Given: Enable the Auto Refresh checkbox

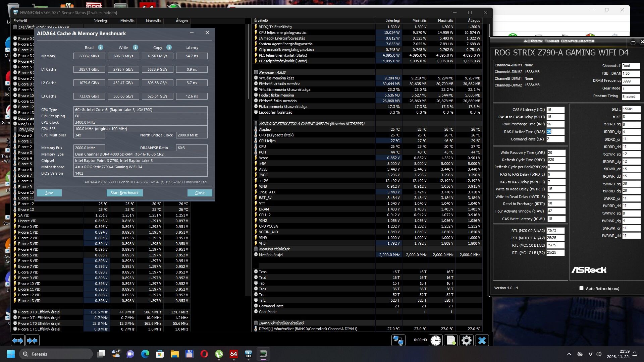Looking at the screenshot, I should pyautogui.click(x=581, y=288).
